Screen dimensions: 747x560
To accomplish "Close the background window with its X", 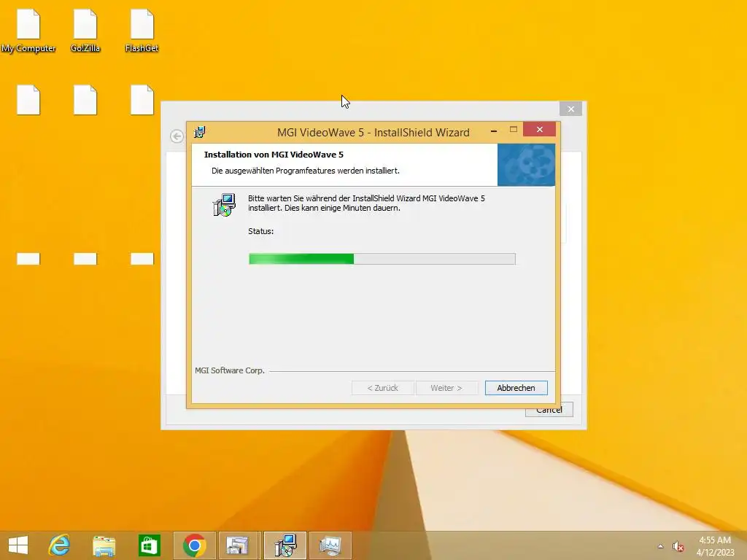I will pos(570,109).
